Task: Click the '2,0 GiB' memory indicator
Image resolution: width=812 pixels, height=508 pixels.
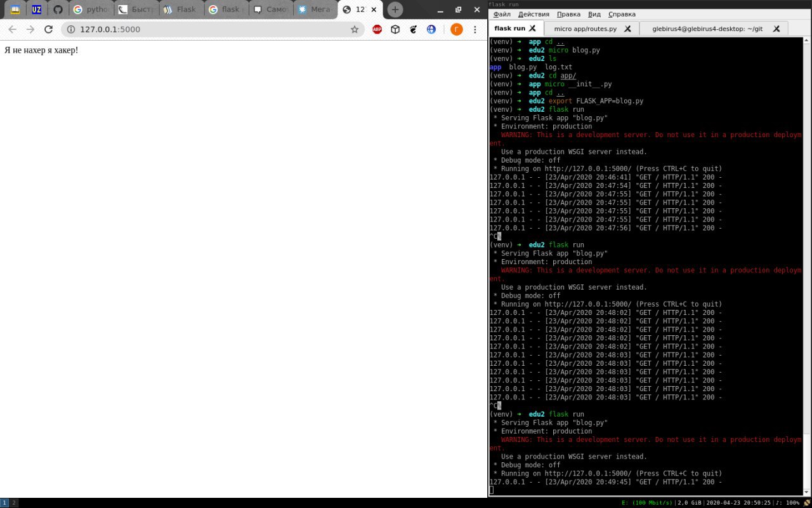Action: coord(690,503)
